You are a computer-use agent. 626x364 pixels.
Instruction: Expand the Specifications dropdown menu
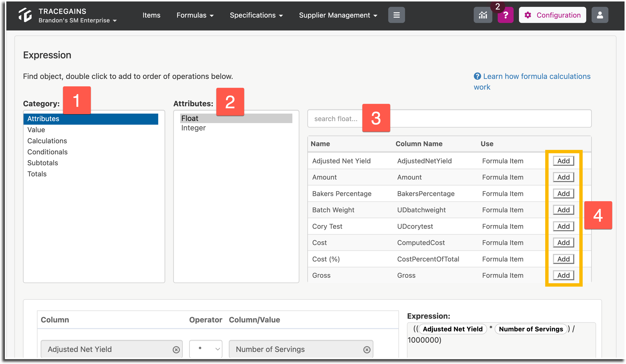coord(256,15)
